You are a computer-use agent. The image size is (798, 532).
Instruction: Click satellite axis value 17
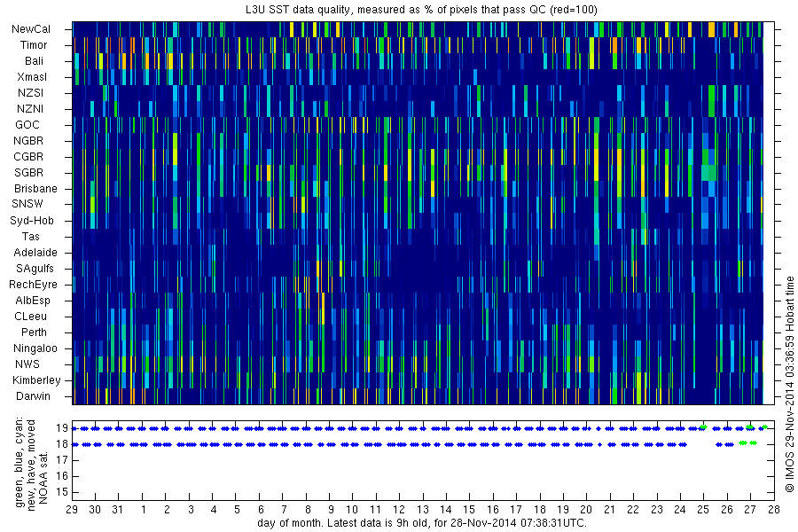click(61, 460)
